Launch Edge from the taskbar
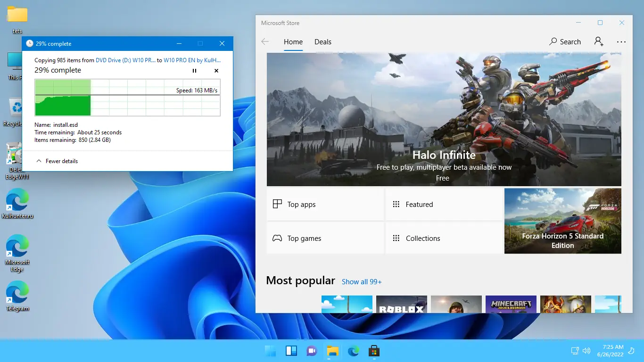 pyautogui.click(x=354, y=351)
